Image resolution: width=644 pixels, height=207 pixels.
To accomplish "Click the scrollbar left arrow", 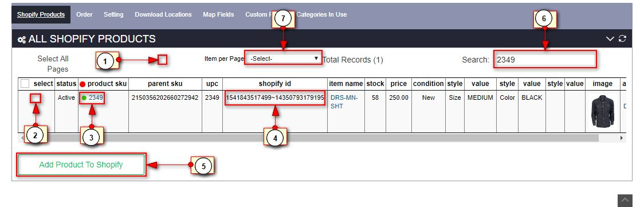I will (x=22, y=138).
